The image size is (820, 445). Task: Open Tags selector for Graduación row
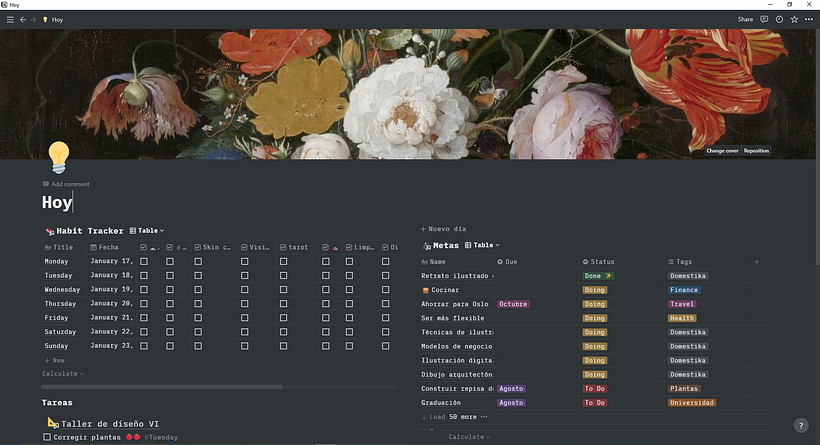pos(692,403)
